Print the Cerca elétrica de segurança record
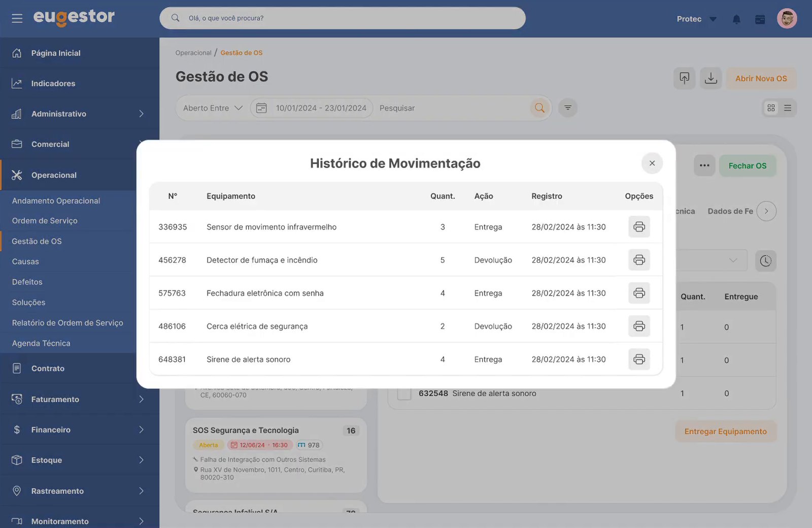The width and height of the screenshot is (812, 528). click(x=639, y=326)
